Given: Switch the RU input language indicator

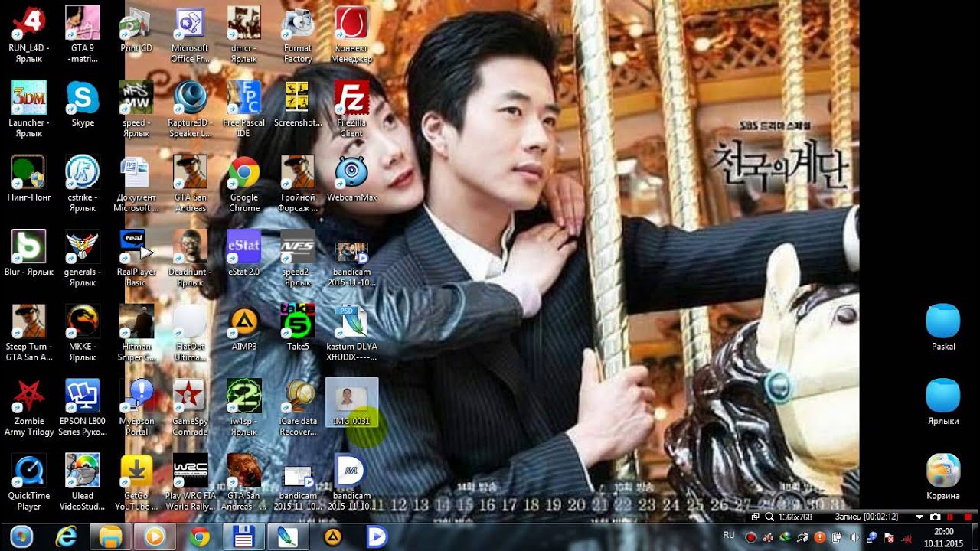Looking at the screenshot, I should point(729,534).
